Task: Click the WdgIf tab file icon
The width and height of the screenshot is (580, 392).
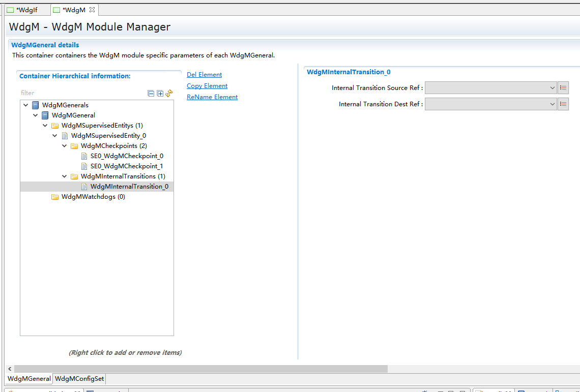Action: [10, 10]
